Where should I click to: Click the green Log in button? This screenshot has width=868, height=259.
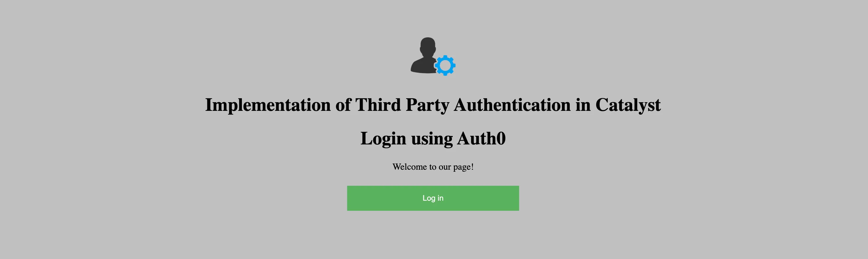click(x=433, y=198)
